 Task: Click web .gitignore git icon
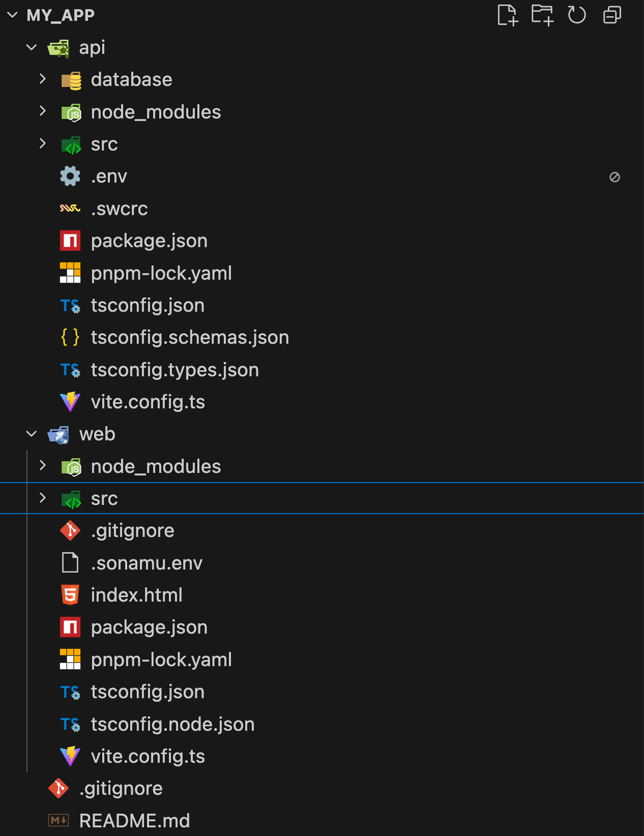point(70,530)
